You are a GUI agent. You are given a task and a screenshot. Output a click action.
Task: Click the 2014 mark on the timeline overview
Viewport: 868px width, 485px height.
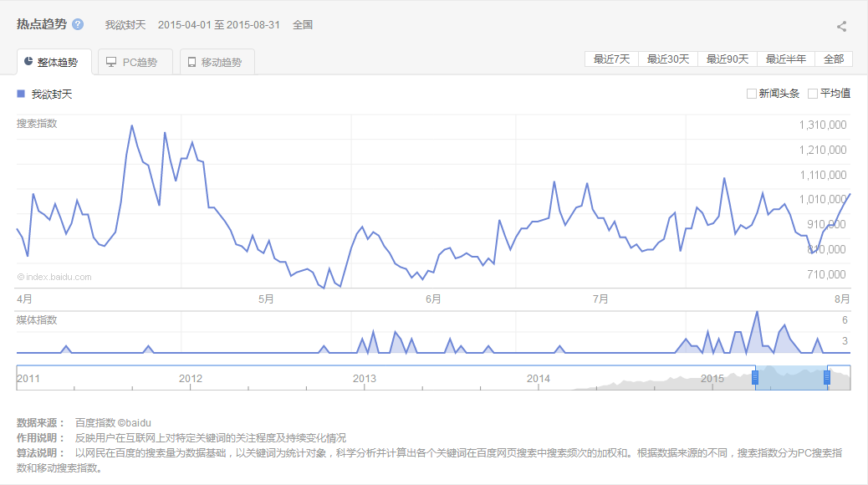[538, 379]
